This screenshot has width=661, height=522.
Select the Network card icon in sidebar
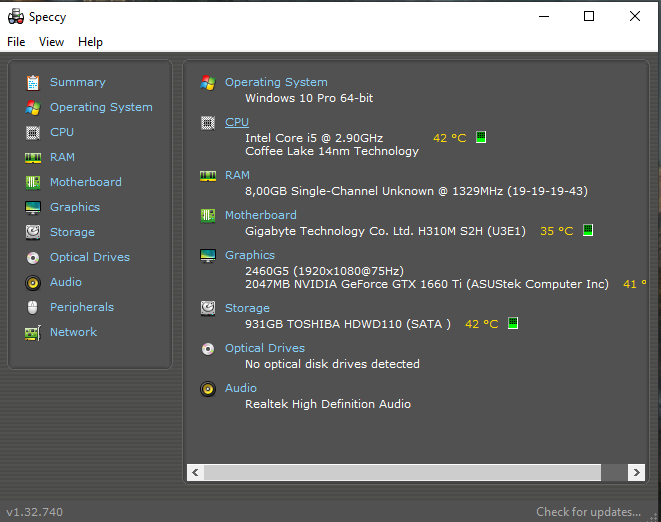[x=33, y=333]
